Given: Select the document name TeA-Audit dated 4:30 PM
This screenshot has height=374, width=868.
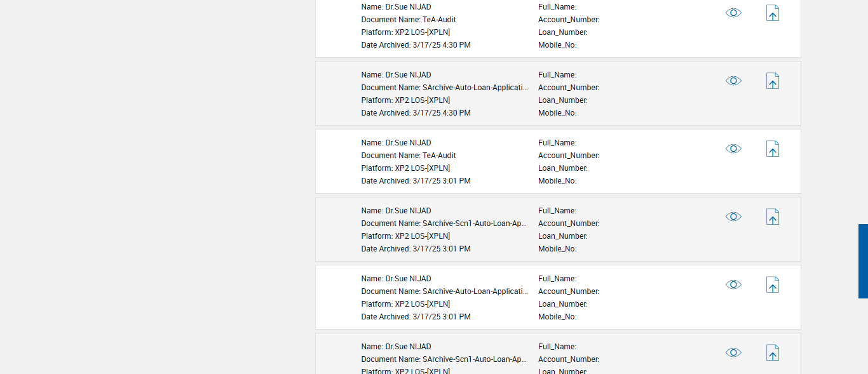Looking at the screenshot, I should pyautogui.click(x=439, y=20).
